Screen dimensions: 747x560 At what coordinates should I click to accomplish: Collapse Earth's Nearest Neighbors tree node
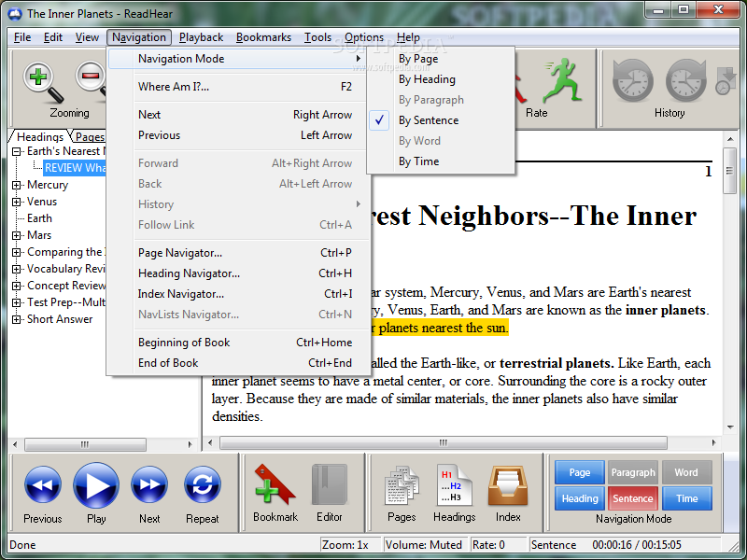(x=17, y=151)
